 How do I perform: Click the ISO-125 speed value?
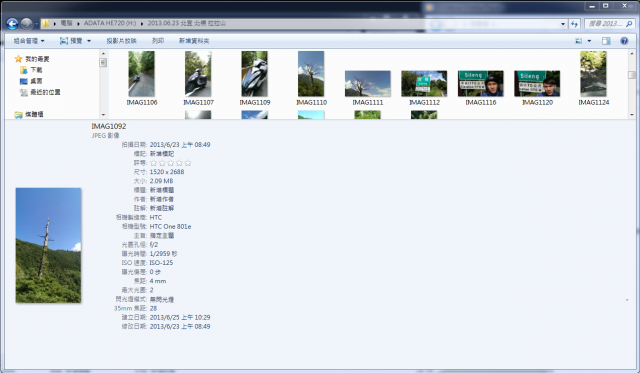tap(161, 263)
